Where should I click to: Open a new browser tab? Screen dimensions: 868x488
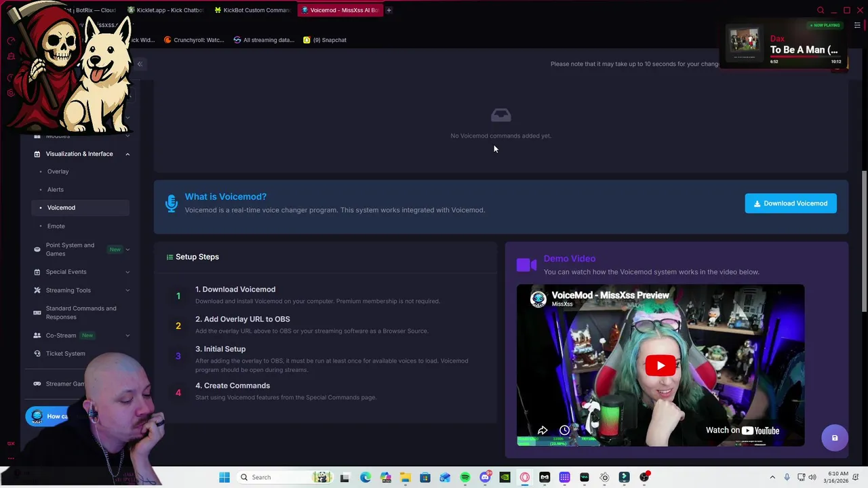click(x=389, y=10)
